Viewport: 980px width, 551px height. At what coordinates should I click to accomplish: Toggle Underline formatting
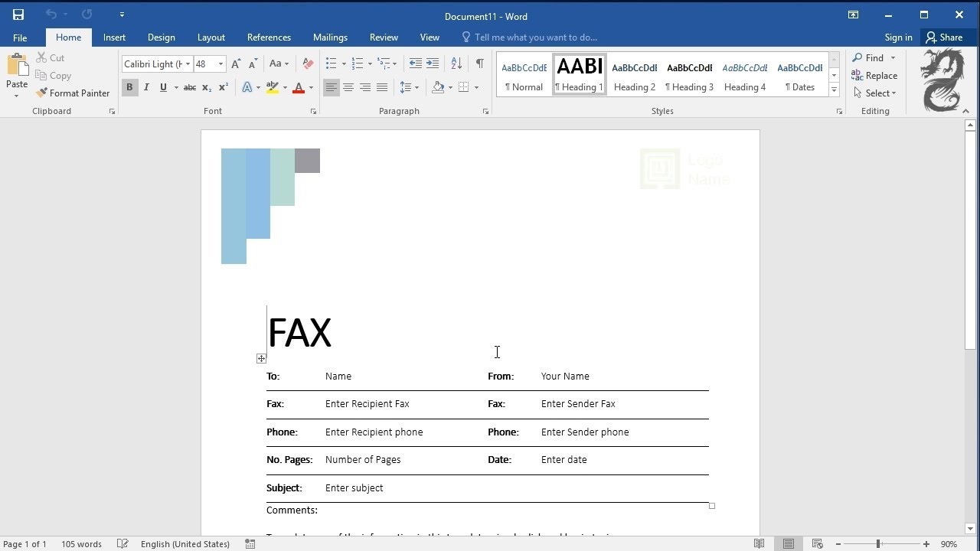(x=163, y=87)
